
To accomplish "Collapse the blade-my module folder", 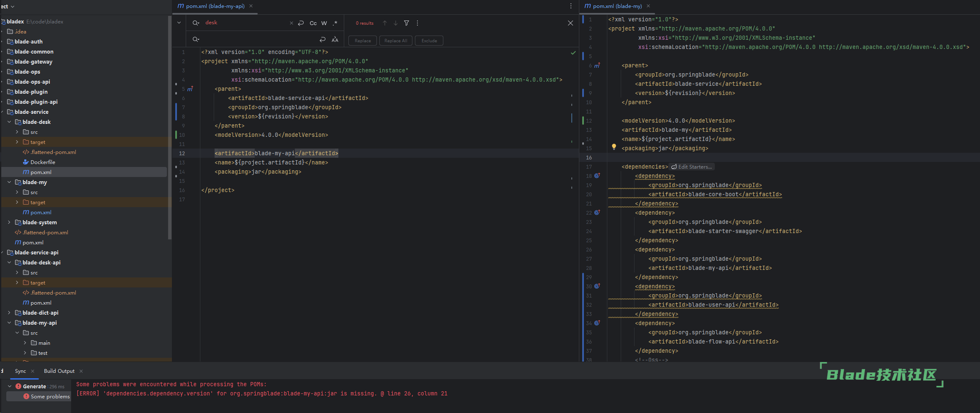I will (9, 182).
